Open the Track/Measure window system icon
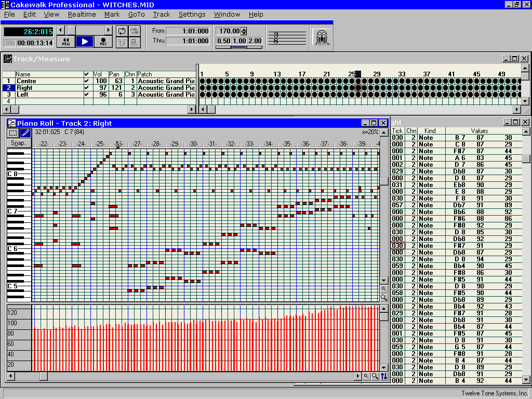This screenshot has height=399, width=532. point(7,59)
